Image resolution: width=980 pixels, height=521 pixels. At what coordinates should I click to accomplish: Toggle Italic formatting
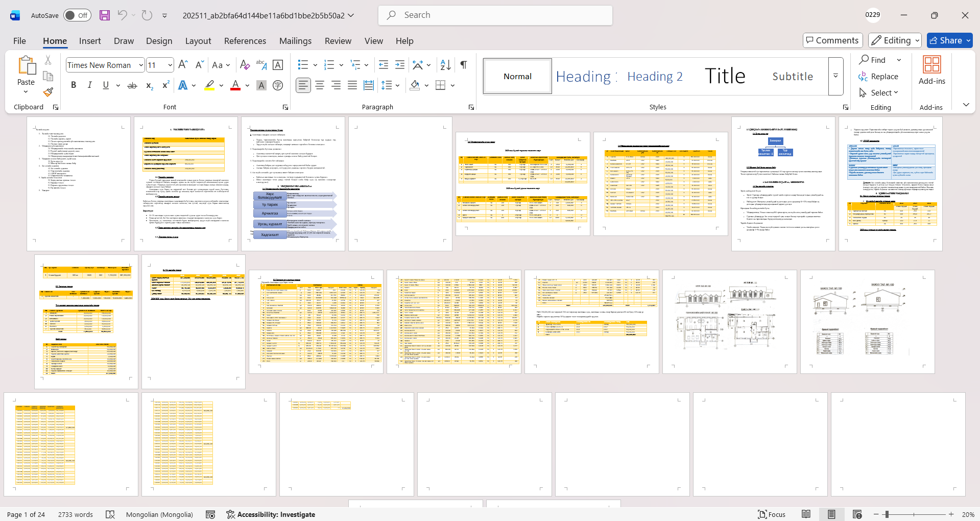click(89, 85)
